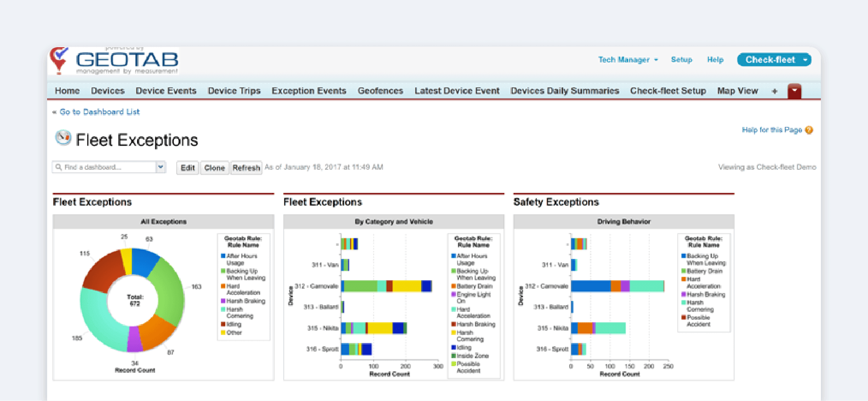Go to the Map View tab
The width and height of the screenshot is (868, 401).
click(737, 91)
